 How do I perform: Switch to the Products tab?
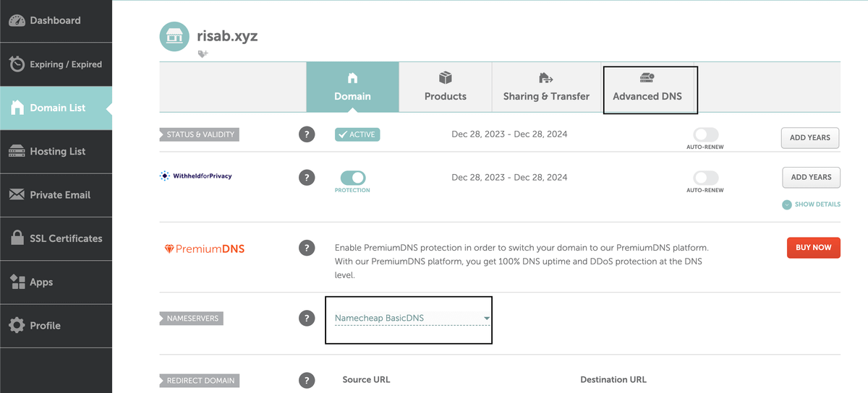[x=446, y=87]
